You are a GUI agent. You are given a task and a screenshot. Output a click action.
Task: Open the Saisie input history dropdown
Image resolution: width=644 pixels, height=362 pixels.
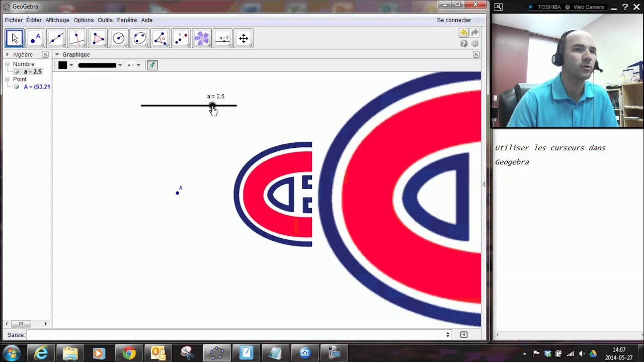pos(448,334)
